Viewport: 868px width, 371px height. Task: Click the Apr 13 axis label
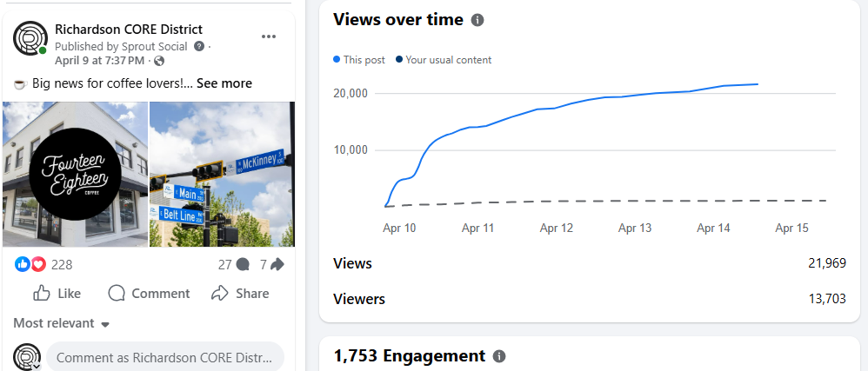click(x=635, y=229)
